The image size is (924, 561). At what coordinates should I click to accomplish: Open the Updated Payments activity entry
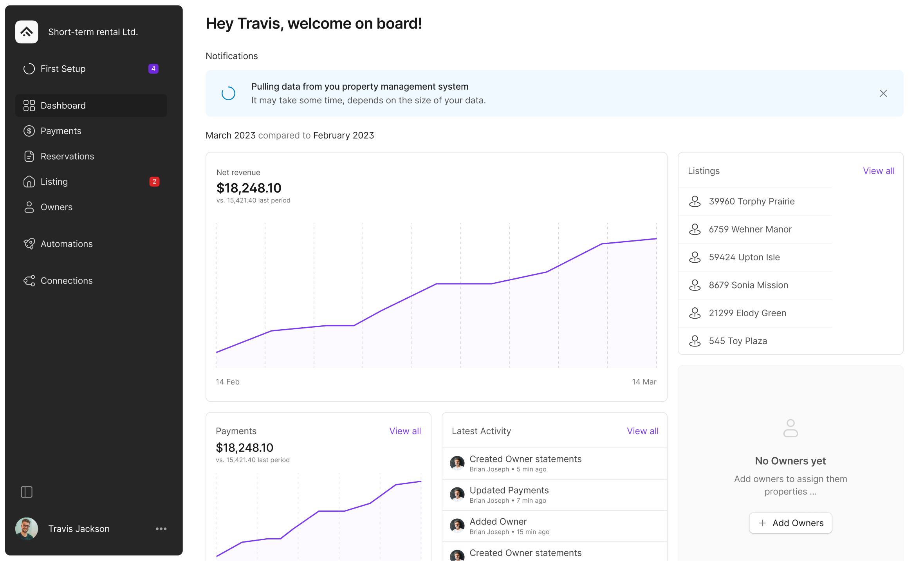pyautogui.click(x=509, y=491)
